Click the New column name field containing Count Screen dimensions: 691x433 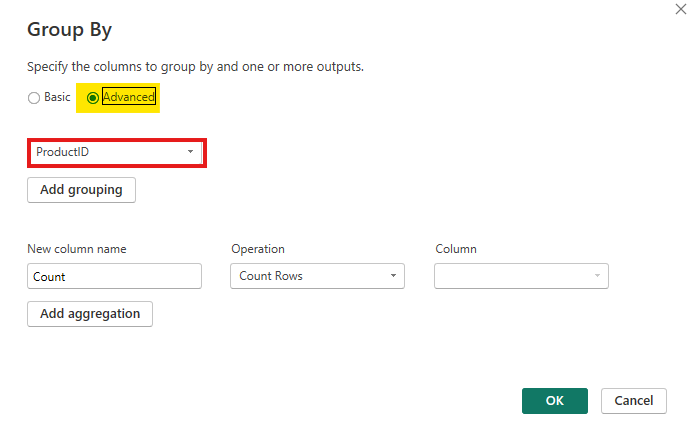115,276
